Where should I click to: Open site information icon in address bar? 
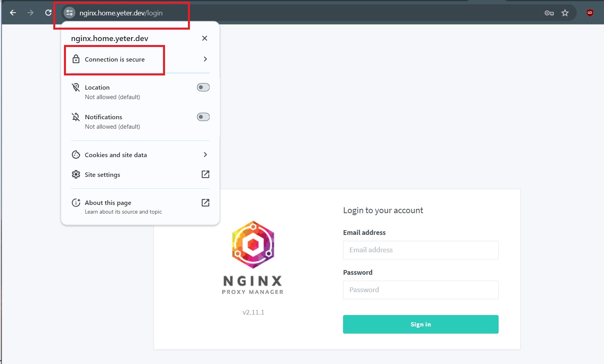tap(69, 13)
